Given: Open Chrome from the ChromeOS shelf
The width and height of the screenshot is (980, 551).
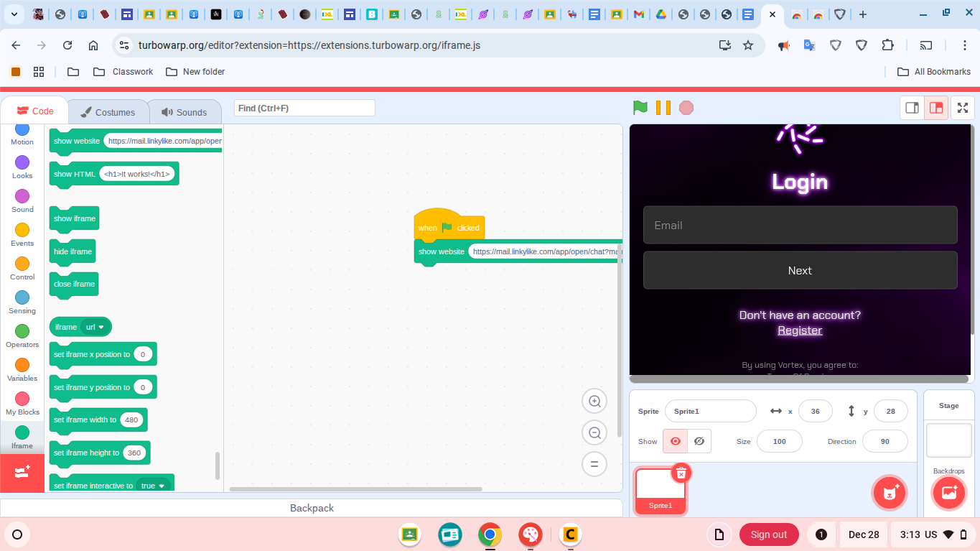Looking at the screenshot, I should 490,534.
